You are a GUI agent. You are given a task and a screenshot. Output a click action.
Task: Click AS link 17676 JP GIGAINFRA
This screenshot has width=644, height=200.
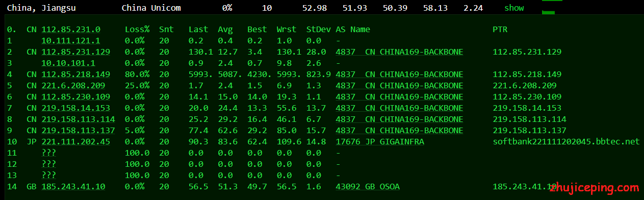[380, 142]
